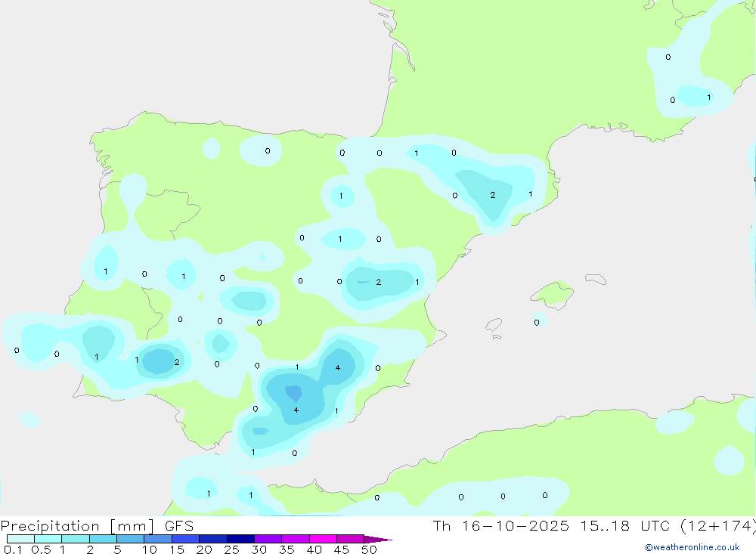Screen dimensions: 756x554
Task: Click the '0' value on Mallorca island
Action: tap(537, 323)
